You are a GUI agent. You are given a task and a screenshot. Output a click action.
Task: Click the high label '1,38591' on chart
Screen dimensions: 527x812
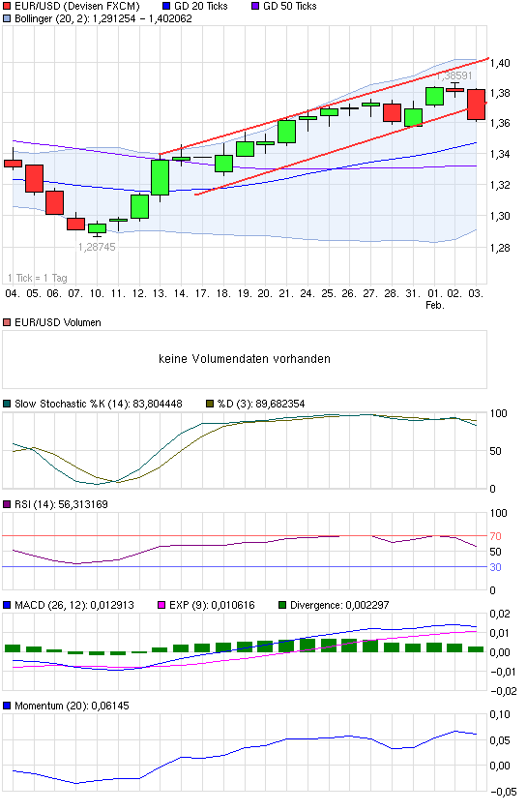click(454, 75)
